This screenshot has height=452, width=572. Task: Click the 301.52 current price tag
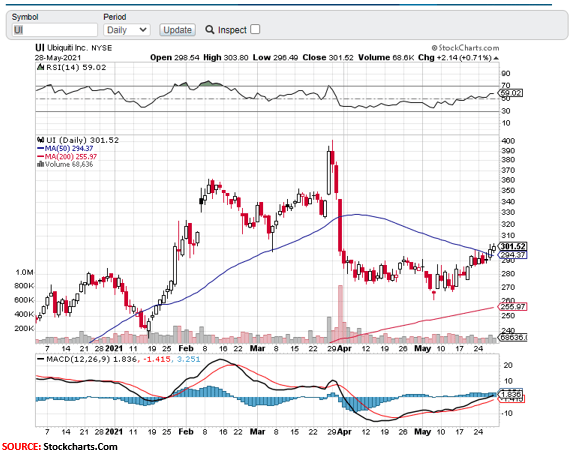(513, 247)
